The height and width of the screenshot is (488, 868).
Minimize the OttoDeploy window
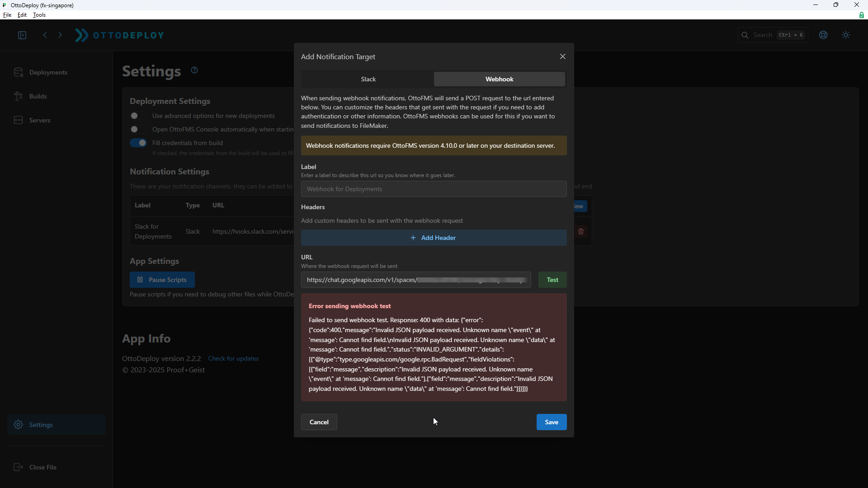click(x=816, y=5)
